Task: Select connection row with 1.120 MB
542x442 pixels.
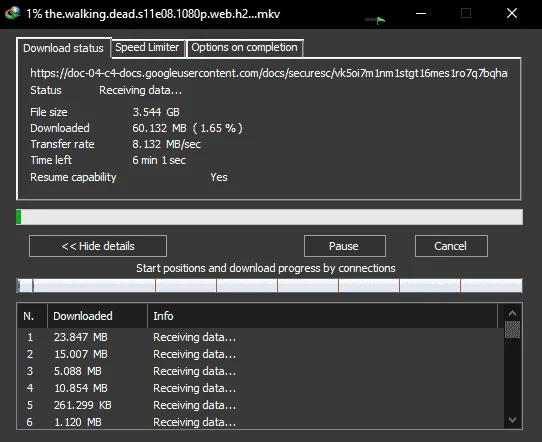Action: (x=261, y=422)
